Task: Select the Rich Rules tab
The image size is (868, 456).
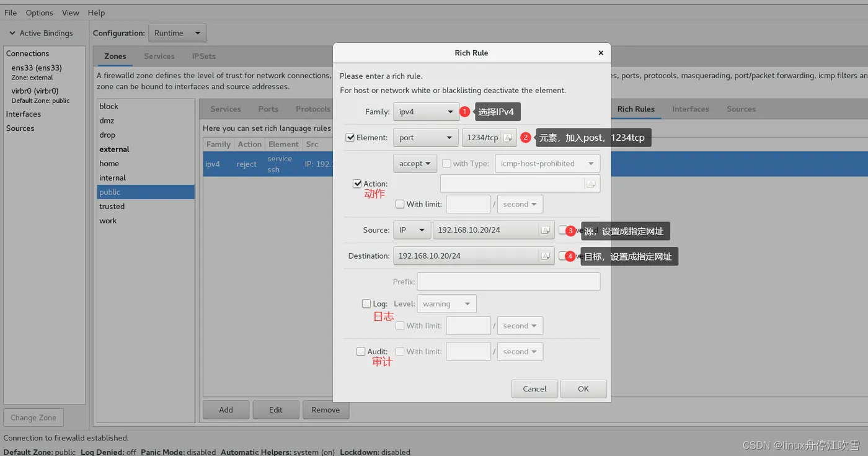Action: tap(636, 109)
